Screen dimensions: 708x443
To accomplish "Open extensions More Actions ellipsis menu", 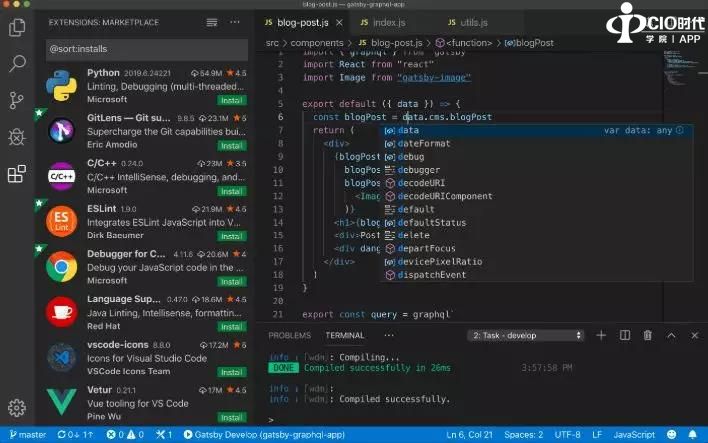I will click(235, 21).
